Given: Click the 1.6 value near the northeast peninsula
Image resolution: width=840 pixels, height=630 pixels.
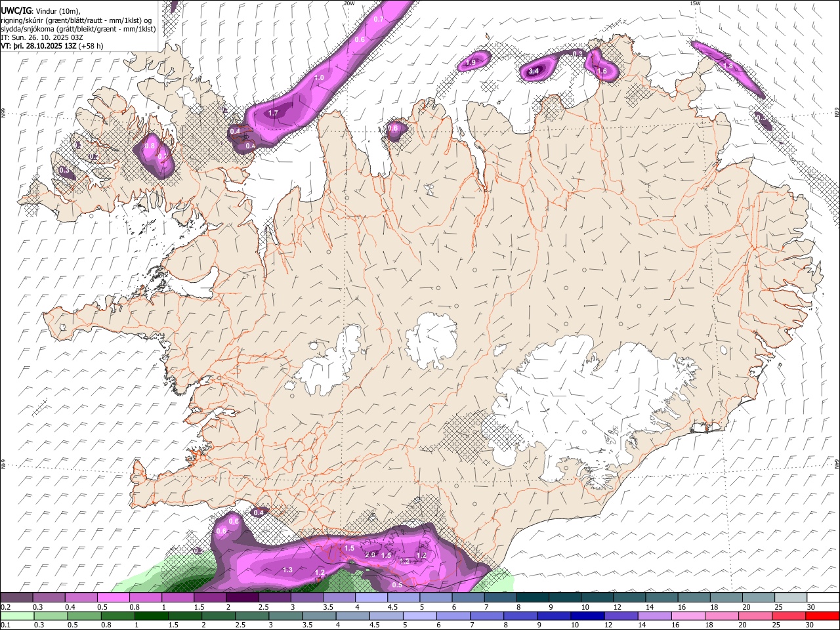Looking at the screenshot, I should click(x=602, y=71).
